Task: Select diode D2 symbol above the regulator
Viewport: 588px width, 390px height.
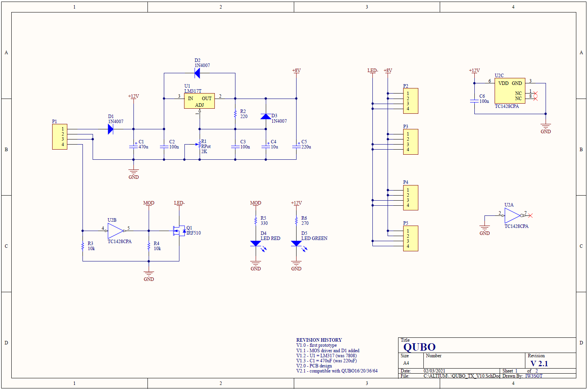Action: [197, 73]
